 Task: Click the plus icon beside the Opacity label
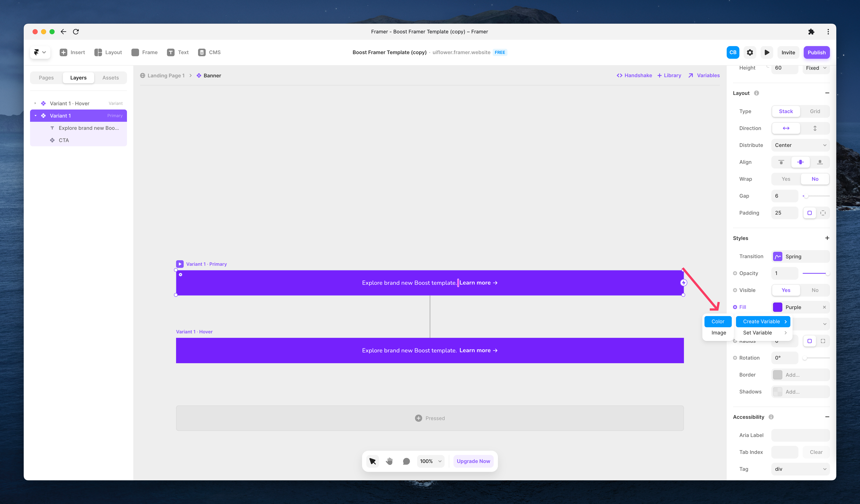click(735, 273)
